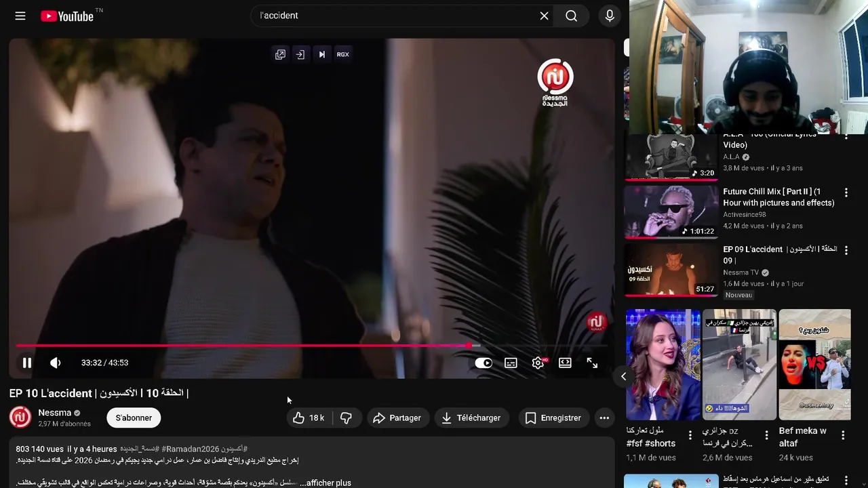Click the Nessma TV channel name
Screen dimensions: 868x488
tap(741, 272)
